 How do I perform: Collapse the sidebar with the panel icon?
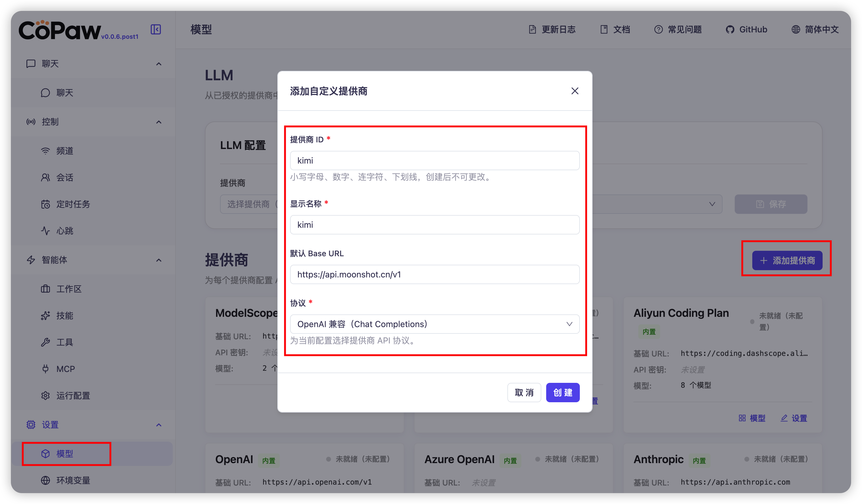coord(156,29)
